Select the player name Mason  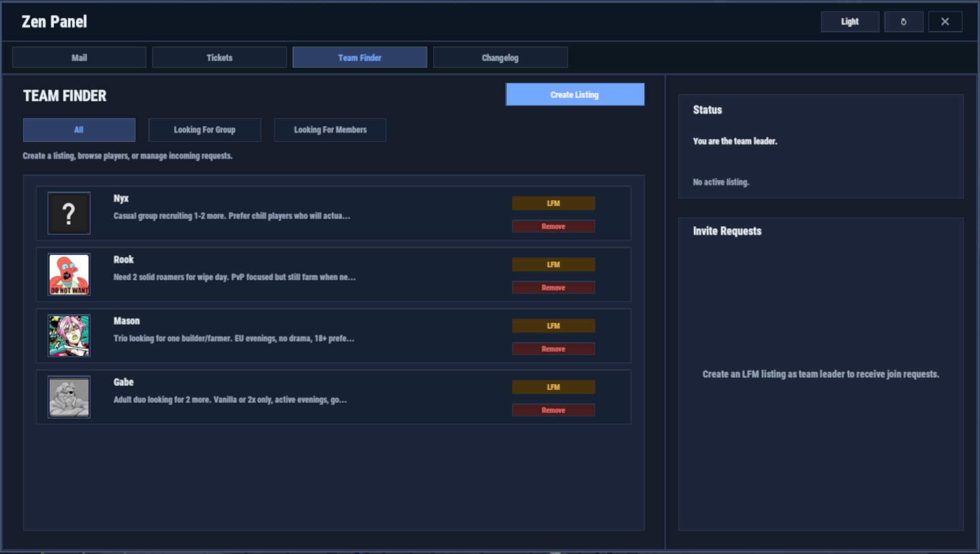pos(127,321)
